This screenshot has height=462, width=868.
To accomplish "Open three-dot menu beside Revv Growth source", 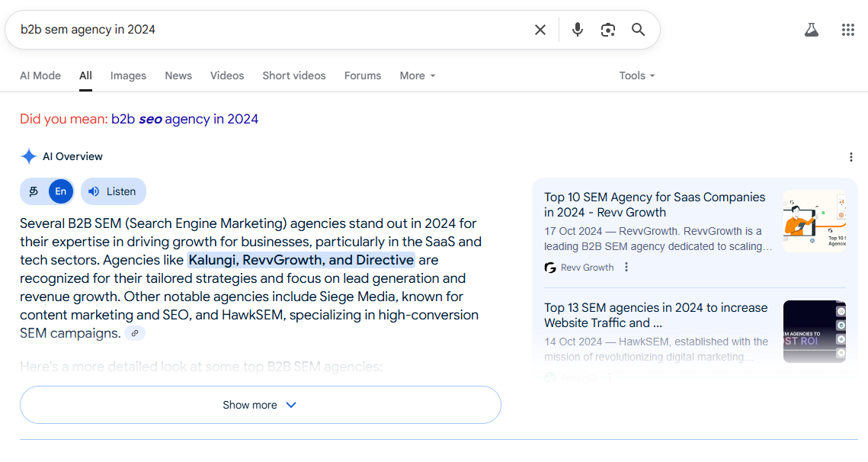I will [x=626, y=268].
